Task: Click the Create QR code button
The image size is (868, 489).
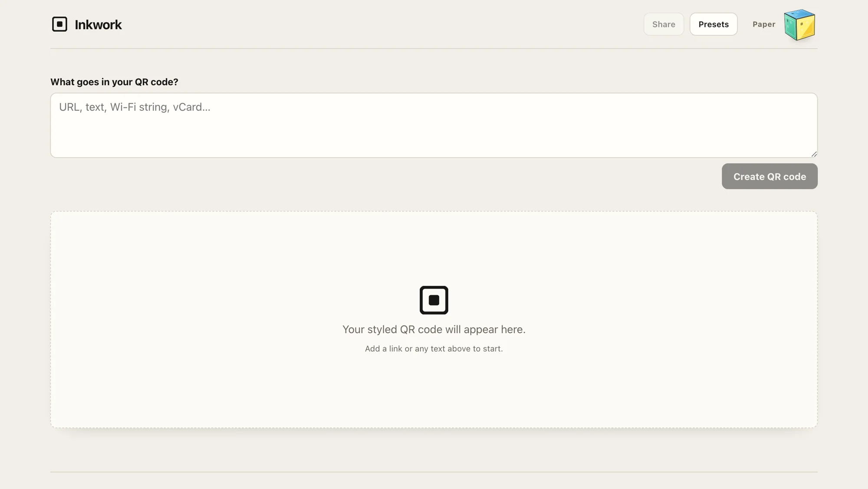Action: click(769, 176)
